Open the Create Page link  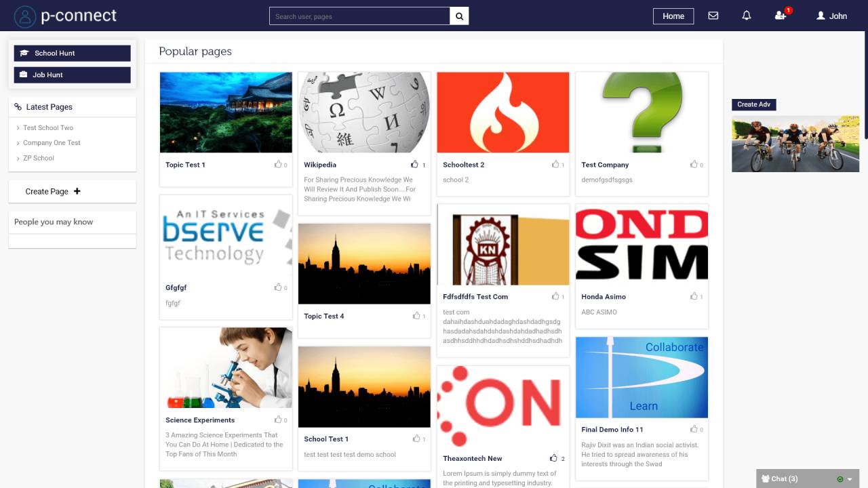(47, 192)
